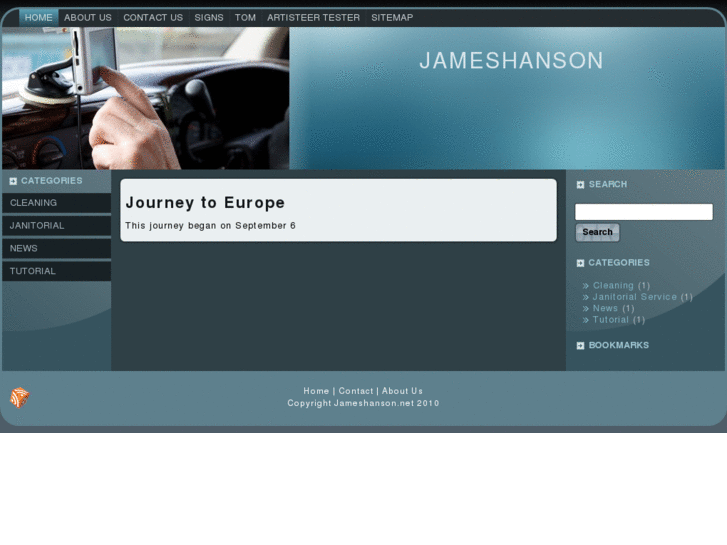Click the footer Contact link
Screen dimensions: 727x545
[356, 391]
